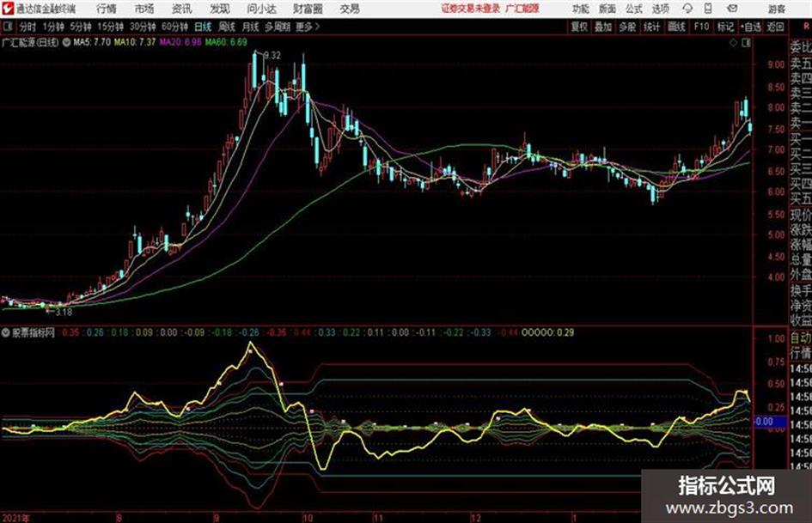Click the red Tongdaxin app logo icon
Image resolution: width=812 pixels, height=523 pixels.
point(9,9)
